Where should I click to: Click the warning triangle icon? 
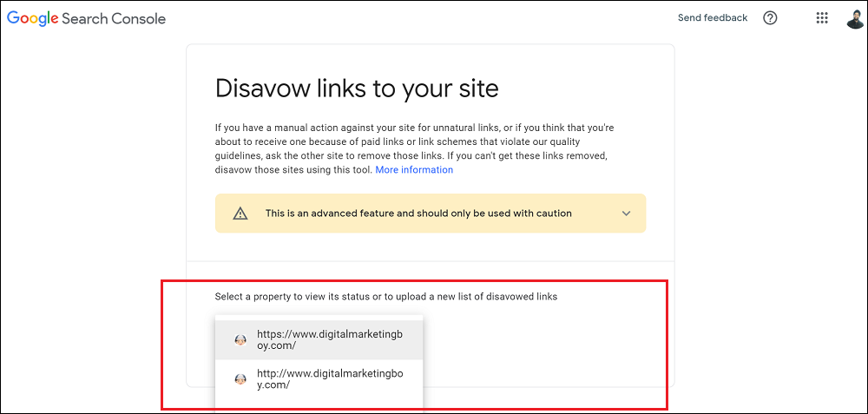[x=240, y=214]
